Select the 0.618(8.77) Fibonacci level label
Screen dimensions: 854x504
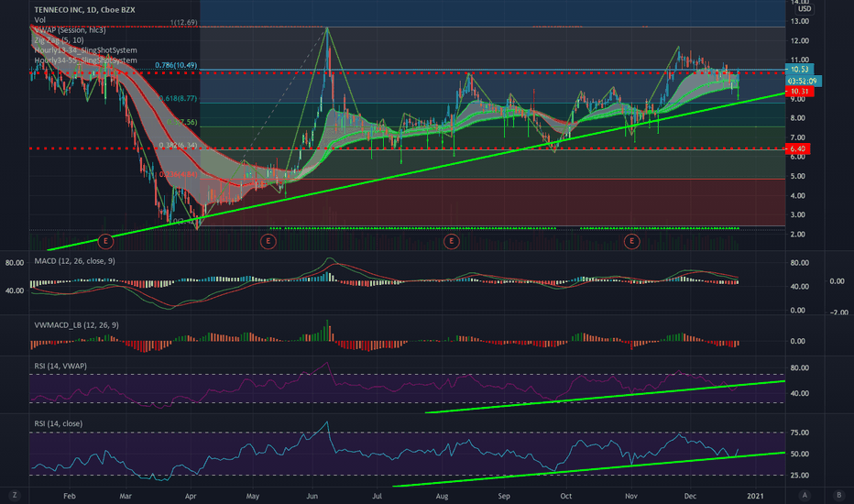click(178, 99)
